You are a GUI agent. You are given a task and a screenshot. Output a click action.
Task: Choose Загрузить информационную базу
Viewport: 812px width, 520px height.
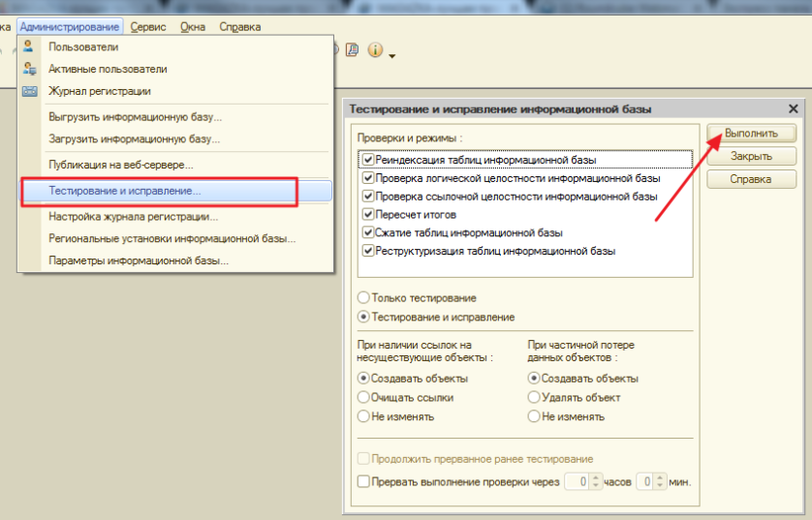coord(176,138)
